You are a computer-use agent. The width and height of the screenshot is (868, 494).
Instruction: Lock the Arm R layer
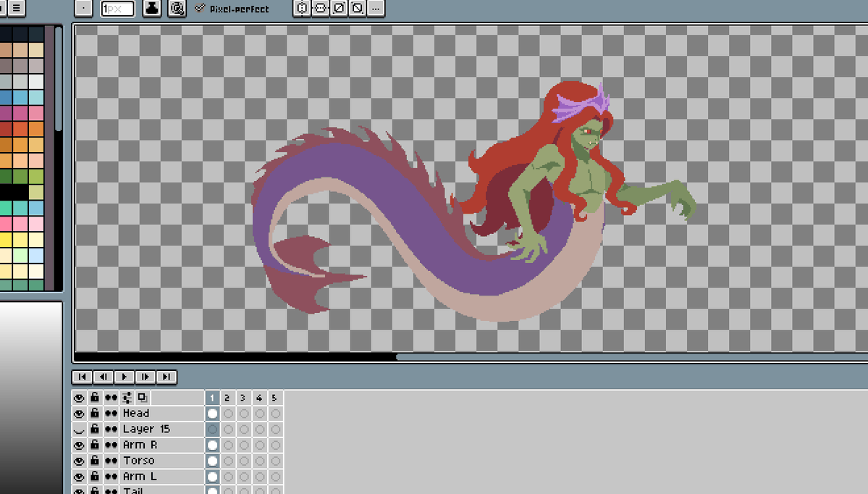95,445
